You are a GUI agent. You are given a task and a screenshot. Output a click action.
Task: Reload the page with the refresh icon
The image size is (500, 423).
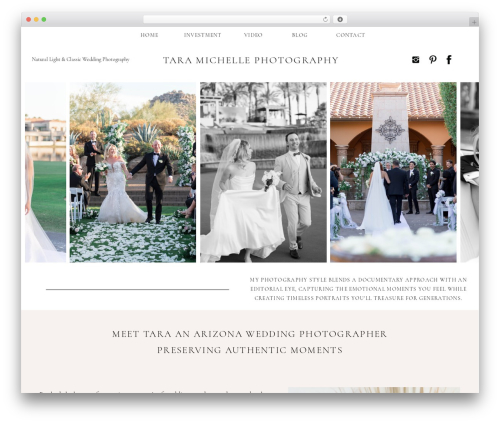325,20
